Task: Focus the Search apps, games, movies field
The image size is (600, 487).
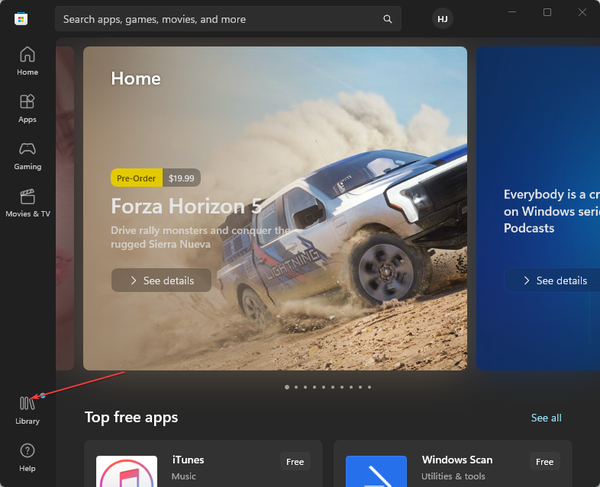Action: [x=228, y=19]
